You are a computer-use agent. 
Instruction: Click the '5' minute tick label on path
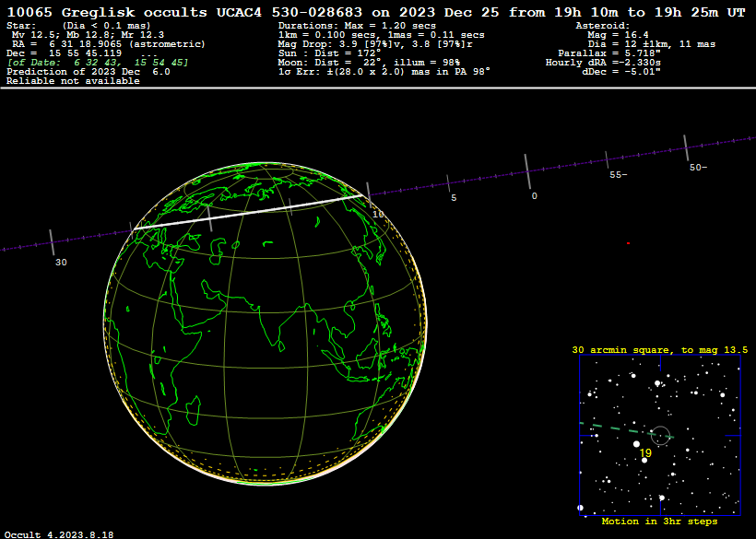pos(454,198)
